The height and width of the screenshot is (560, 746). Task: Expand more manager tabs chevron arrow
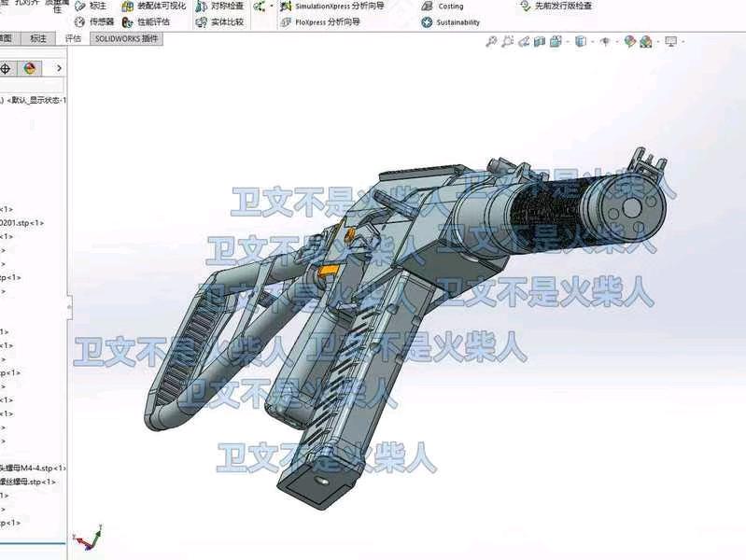click(x=59, y=68)
